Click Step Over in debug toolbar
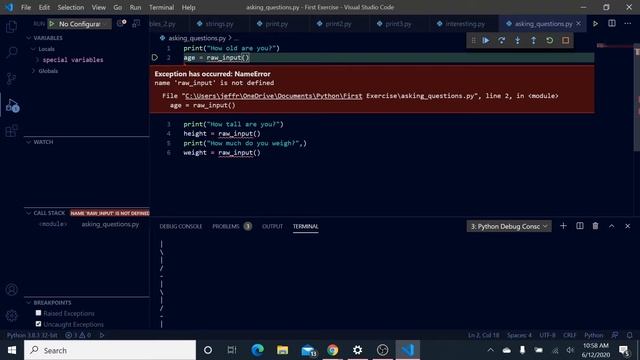Screen dimensions: 640x360 [502, 40]
